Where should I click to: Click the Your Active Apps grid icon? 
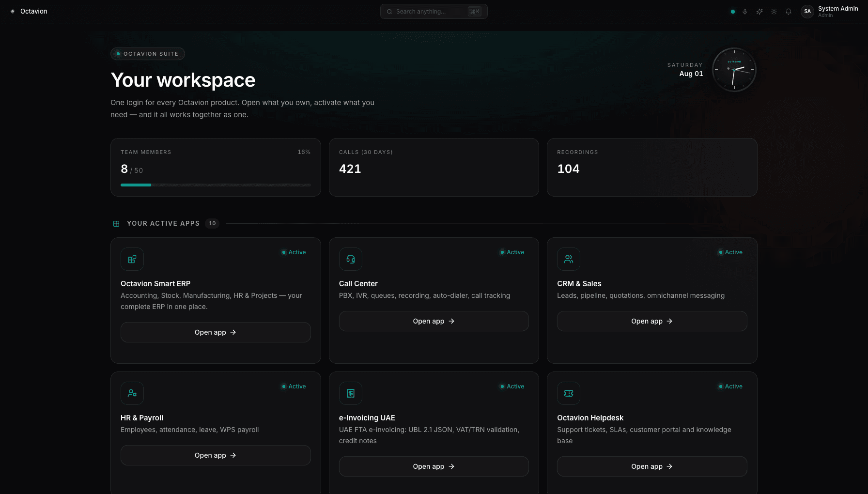116,224
